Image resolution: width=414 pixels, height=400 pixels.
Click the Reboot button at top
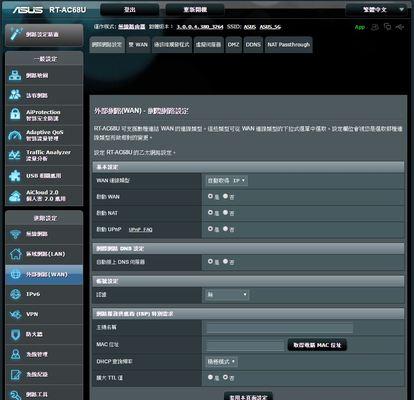click(x=195, y=10)
